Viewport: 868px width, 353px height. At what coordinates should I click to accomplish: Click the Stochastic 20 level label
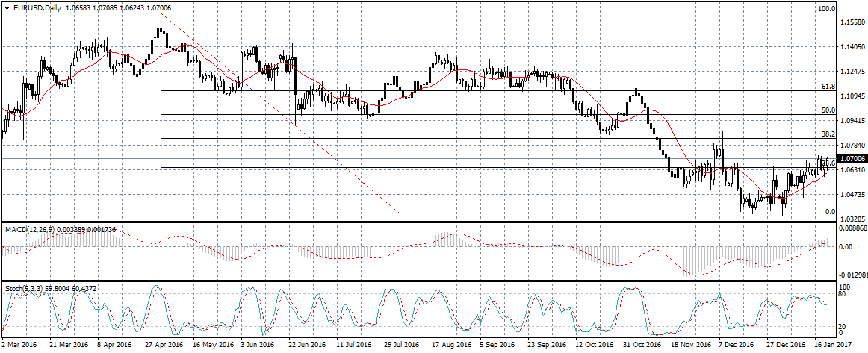point(843,327)
